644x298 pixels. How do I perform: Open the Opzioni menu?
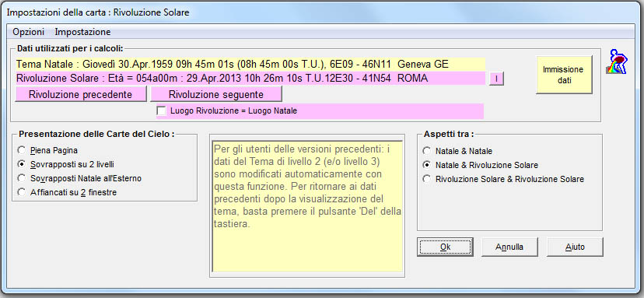coord(28,32)
